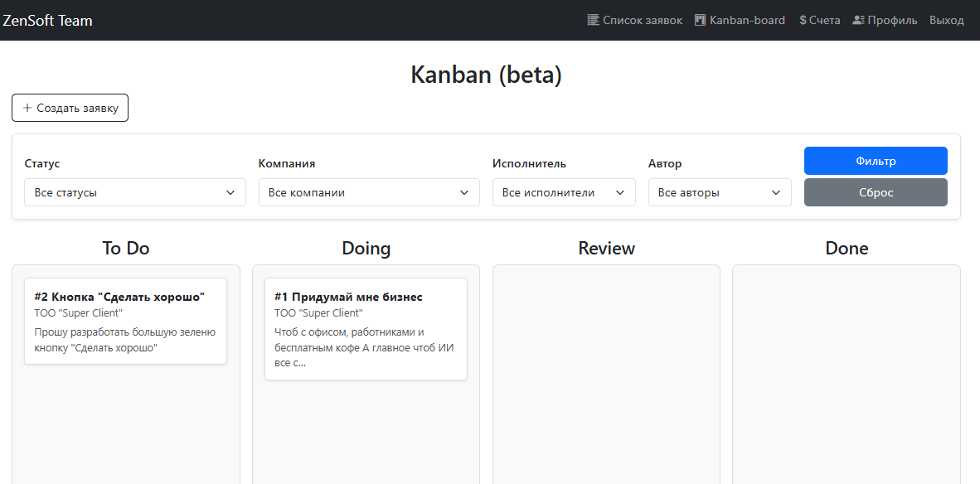Click the board icon next to "Kanban-board"
Screen dimensions: 980x484
coord(699,19)
